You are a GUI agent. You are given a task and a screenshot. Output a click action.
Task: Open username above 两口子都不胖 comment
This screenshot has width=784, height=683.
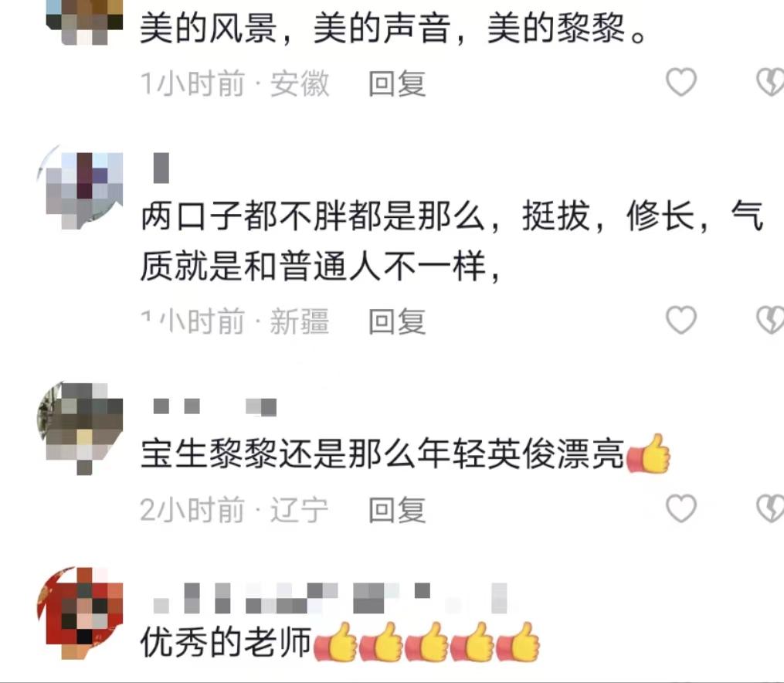[x=161, y=168]
